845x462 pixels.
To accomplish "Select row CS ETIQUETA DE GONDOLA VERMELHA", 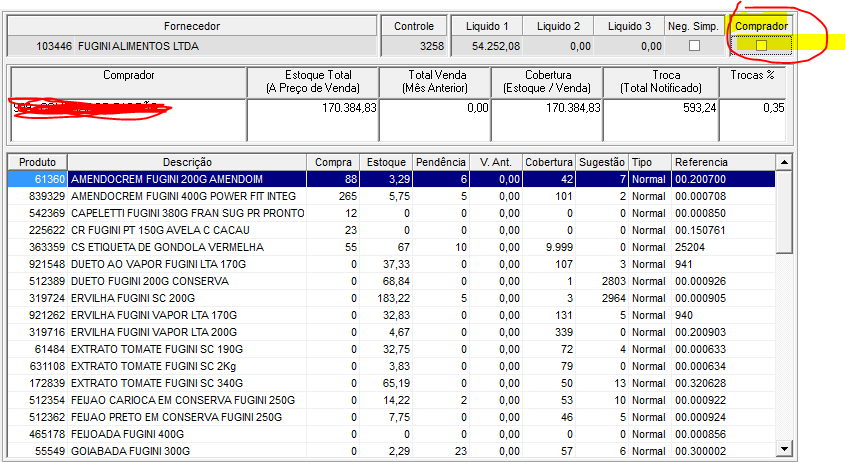I will pyautogui.click(x=391, y=247).
